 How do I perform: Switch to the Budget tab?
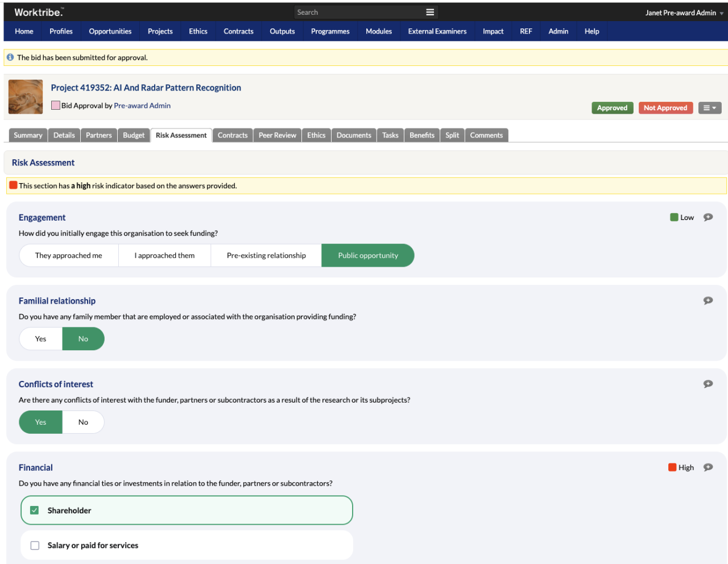click(134, 135)
